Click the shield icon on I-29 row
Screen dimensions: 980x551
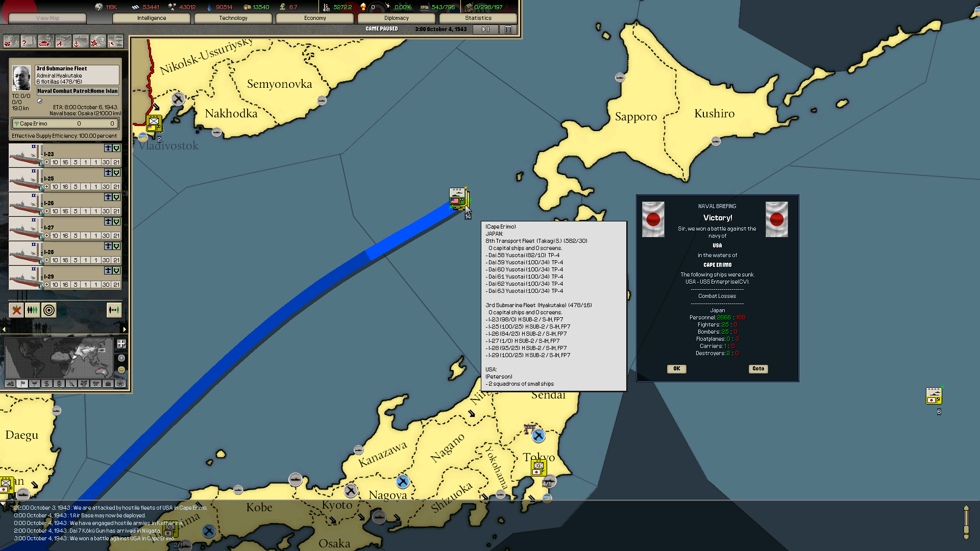pos(116,270)
